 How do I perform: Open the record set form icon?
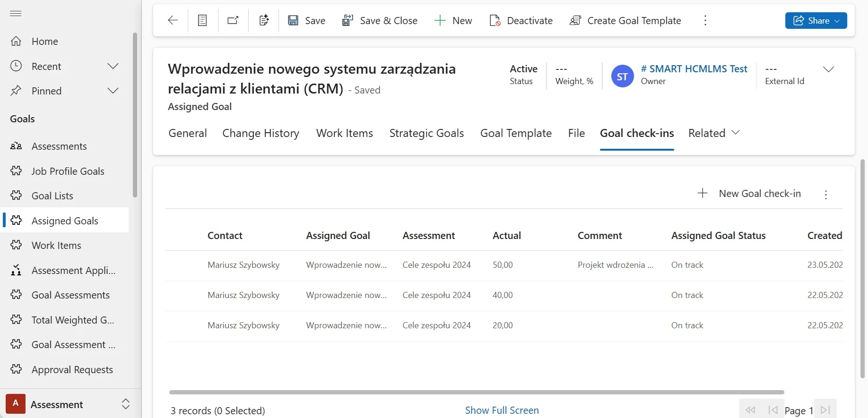coord(202,20)
